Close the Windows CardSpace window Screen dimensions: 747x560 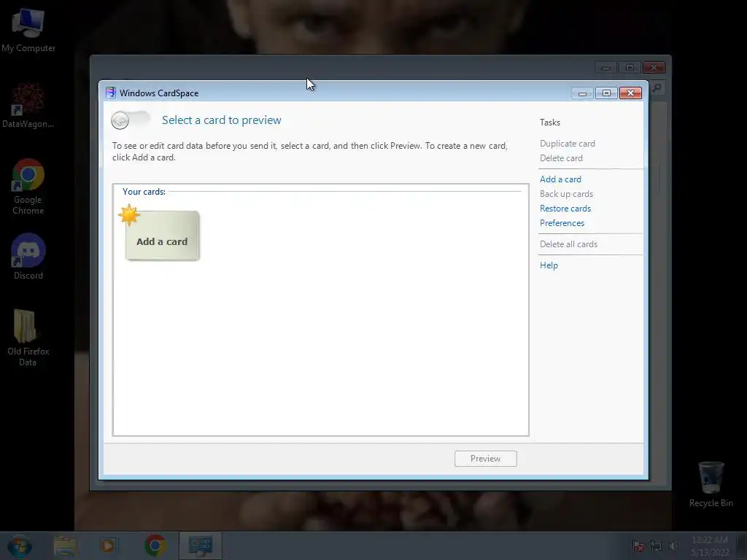pyautogui.click(x=630, y=93)
